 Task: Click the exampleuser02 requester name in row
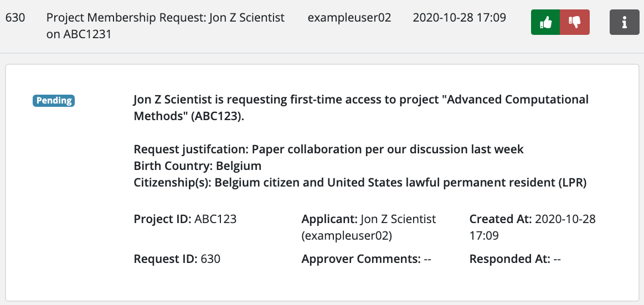point(349,18)
